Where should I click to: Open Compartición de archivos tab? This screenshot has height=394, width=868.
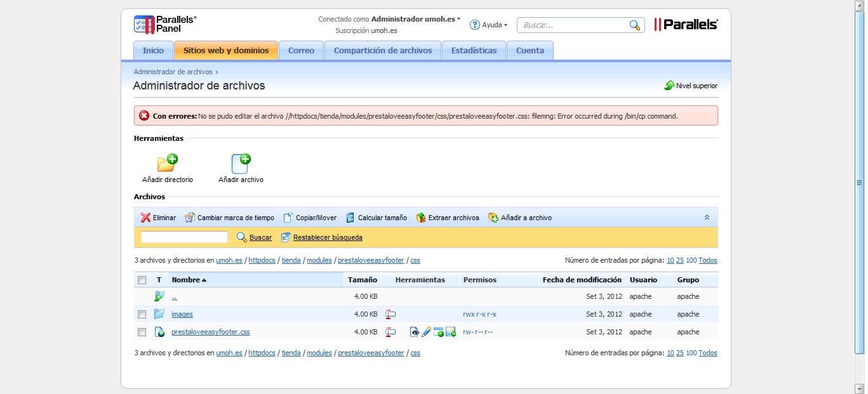(x=383, y=51)
